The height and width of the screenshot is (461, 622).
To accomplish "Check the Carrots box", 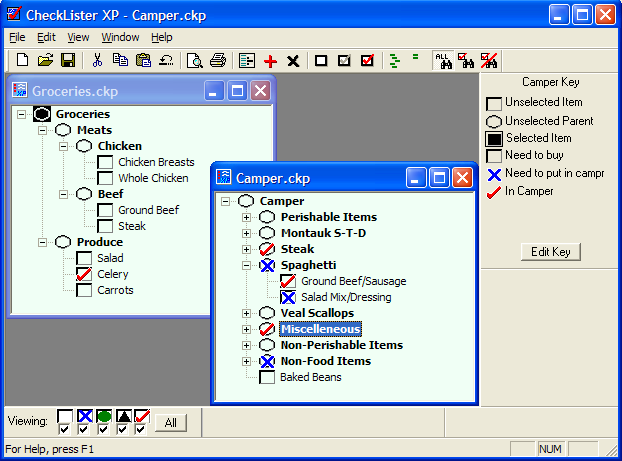I will (84, 290).
